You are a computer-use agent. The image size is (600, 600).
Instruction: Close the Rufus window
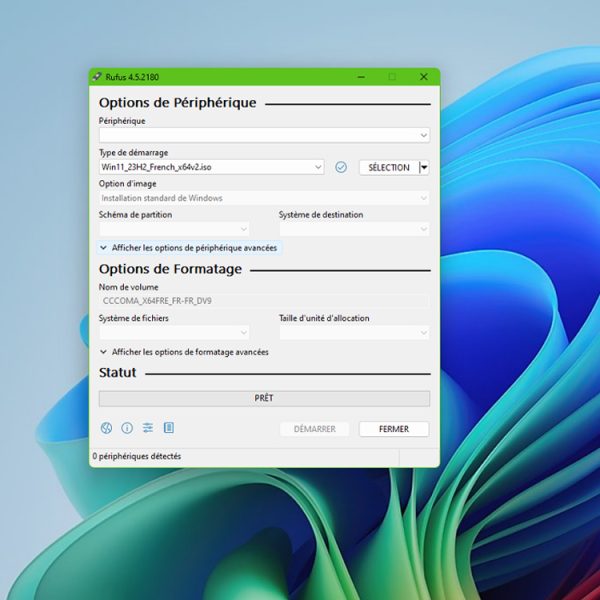click(x=424, y=77)
